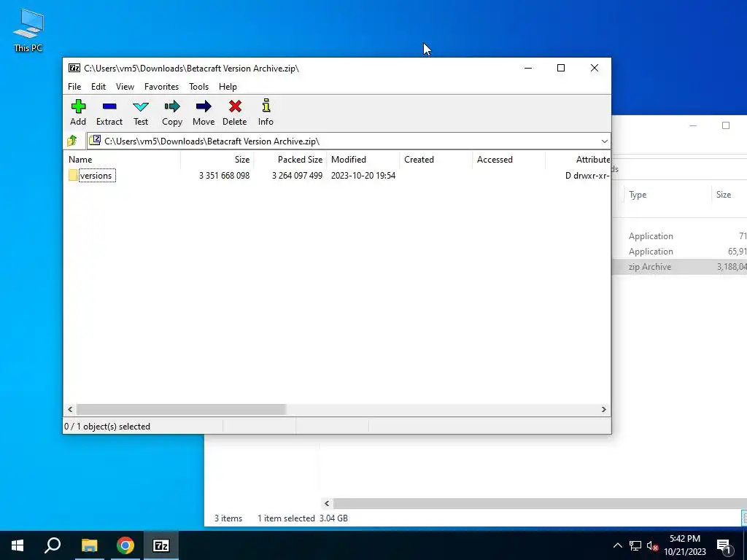Open File Explorer from taskbar
This screenshot has height=560, width=747.
(x=89, y=545)
